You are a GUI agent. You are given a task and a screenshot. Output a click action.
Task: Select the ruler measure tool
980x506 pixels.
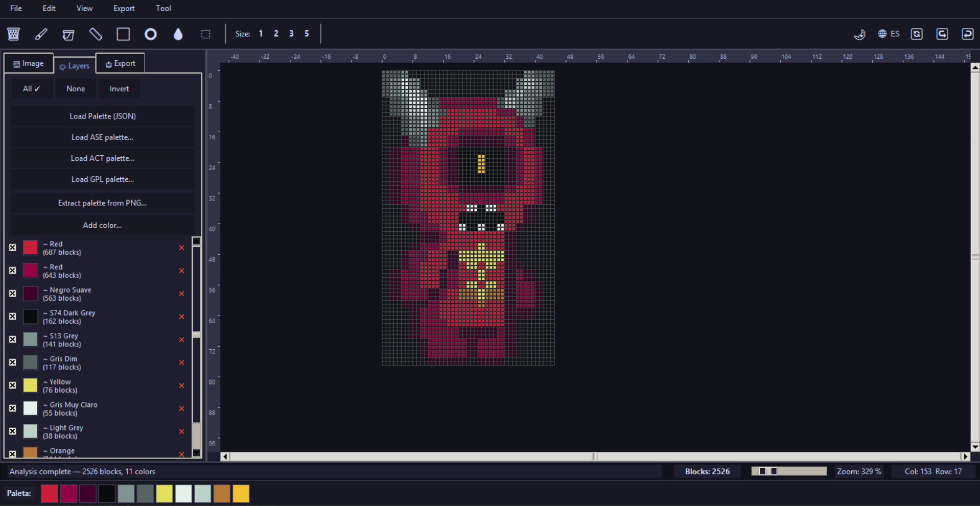[96, 34]
